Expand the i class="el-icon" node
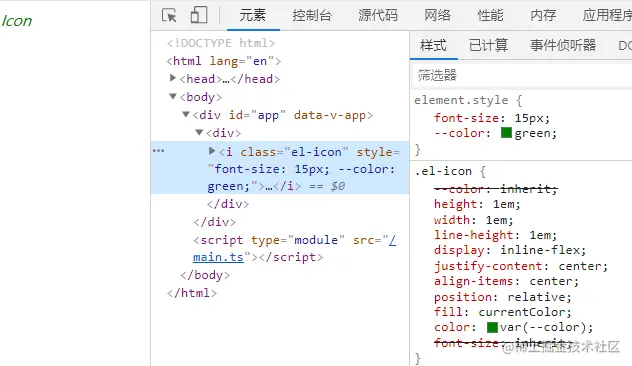Screen dimensions: 632x366 tap(212, 151)
